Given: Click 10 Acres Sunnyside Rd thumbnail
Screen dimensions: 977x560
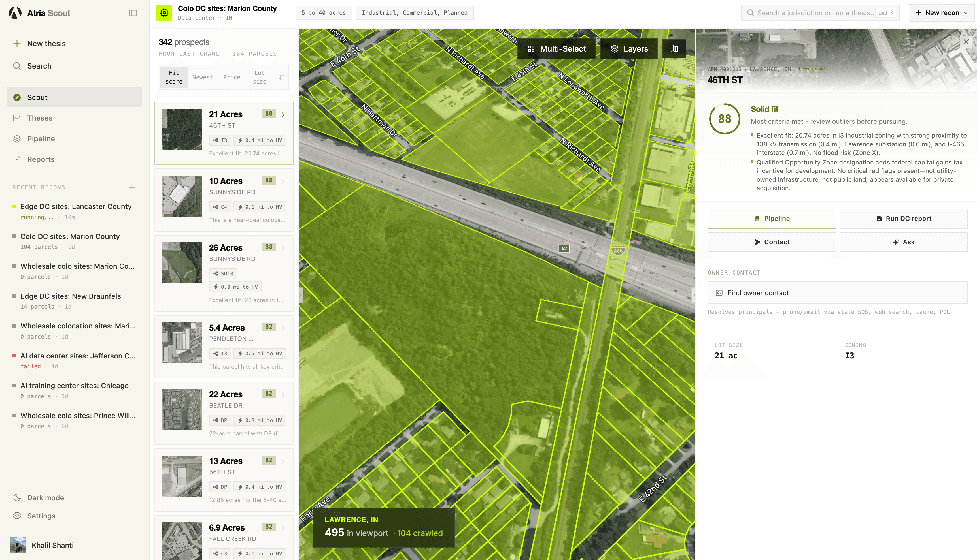Looking at the screenshot, I should [182, 196].
